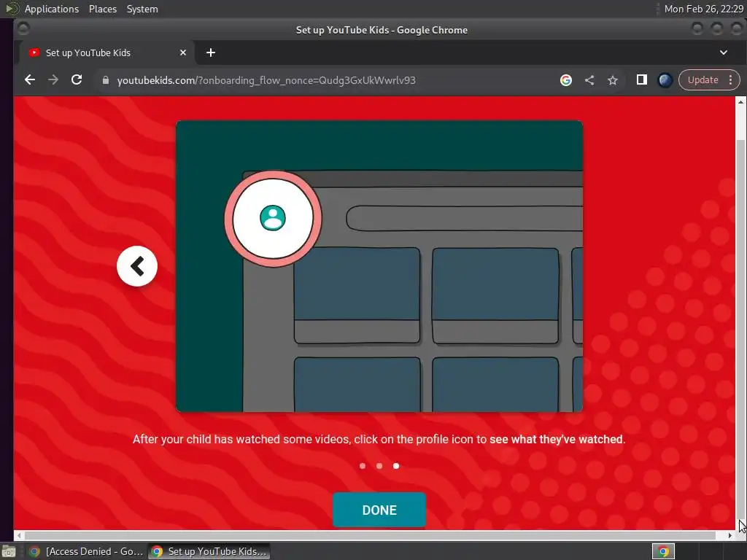Click the DONE button
747x560 pixels.
379,510
